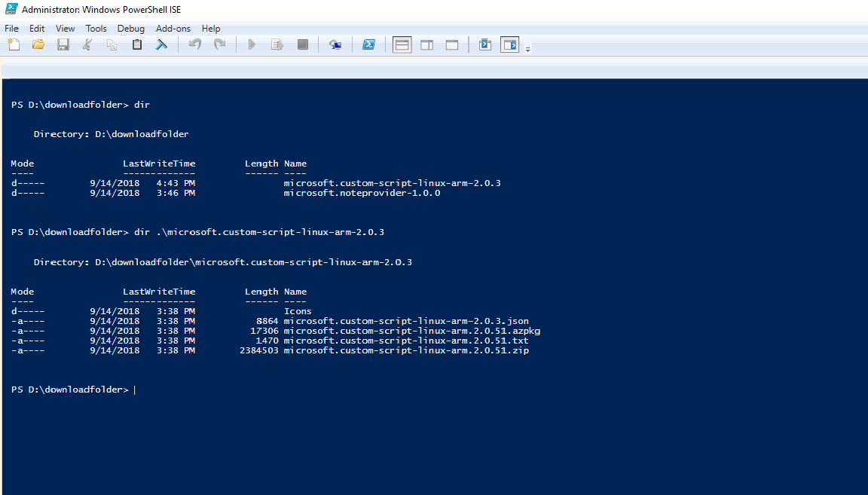This screenshot has height=495, width=868.
Task: Launch PowerShell.exe from the blue console icon
Action: (x=368, y=45)
